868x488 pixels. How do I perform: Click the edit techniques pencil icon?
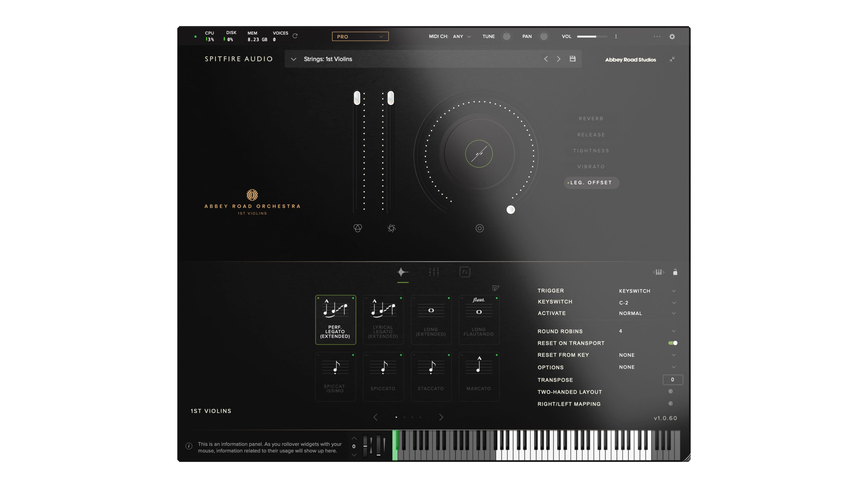point(495,288)
